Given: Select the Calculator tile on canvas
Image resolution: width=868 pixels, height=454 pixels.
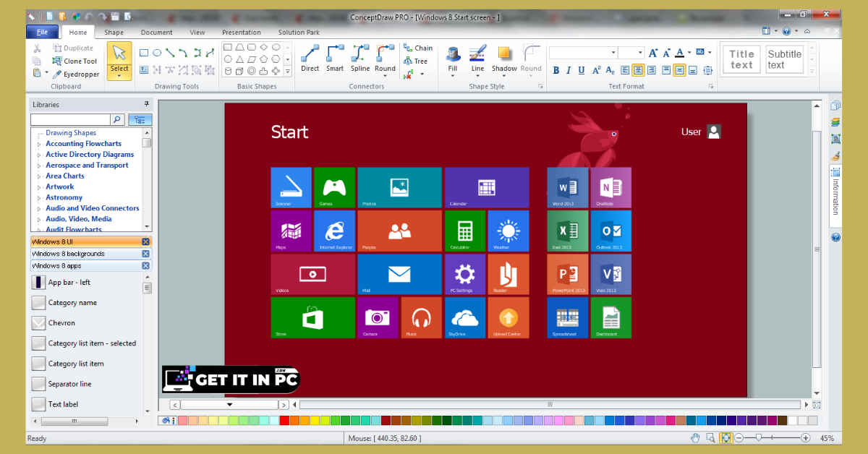Looking at the screenshot, I should coord(465,231).
